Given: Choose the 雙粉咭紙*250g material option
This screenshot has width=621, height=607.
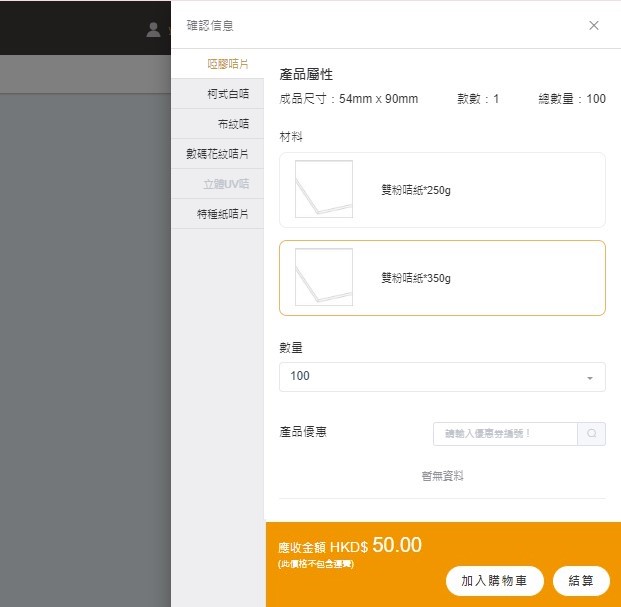Looking at the screenshot, I should pos(442,190).
